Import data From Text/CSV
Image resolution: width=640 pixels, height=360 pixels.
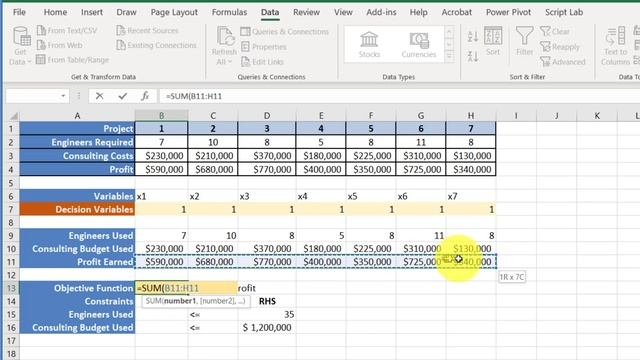[x=67, y=31]
